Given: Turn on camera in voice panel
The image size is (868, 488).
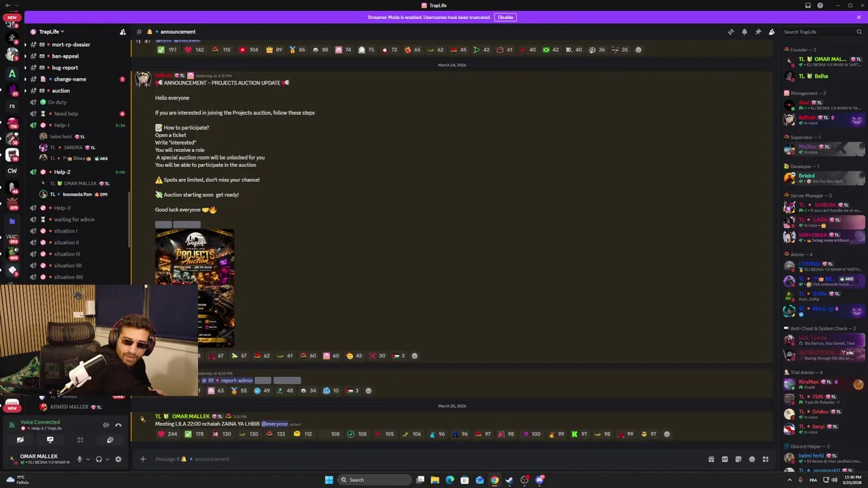Looking at the screenshot, I should (x=20, y=440).
